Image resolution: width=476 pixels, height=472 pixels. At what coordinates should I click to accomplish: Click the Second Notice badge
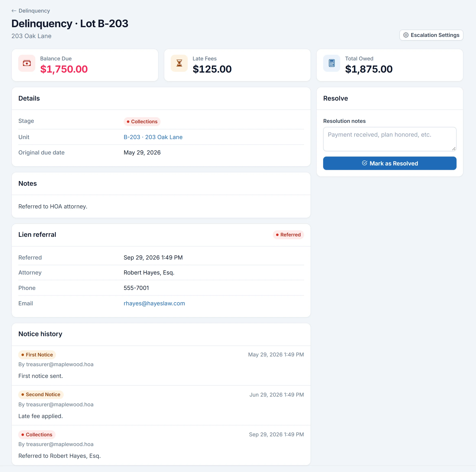click(x=41, y=394)
